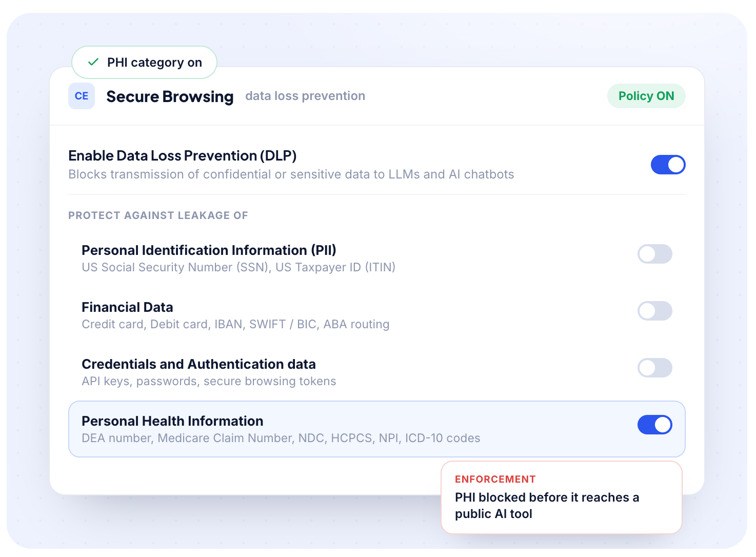Click the PHI category on pill
Viewport: 756px width, 557px height.
pos(144,62)
